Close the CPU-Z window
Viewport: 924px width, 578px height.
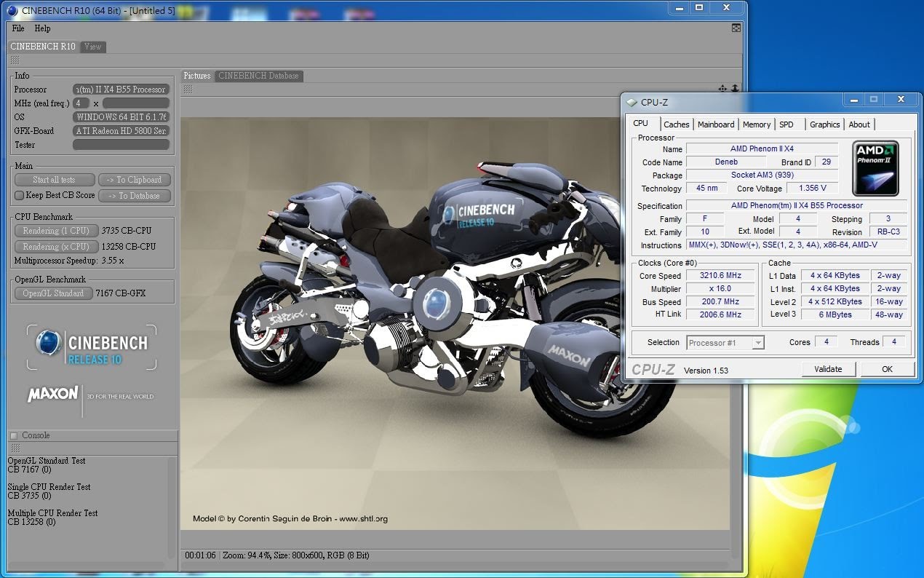900,99
